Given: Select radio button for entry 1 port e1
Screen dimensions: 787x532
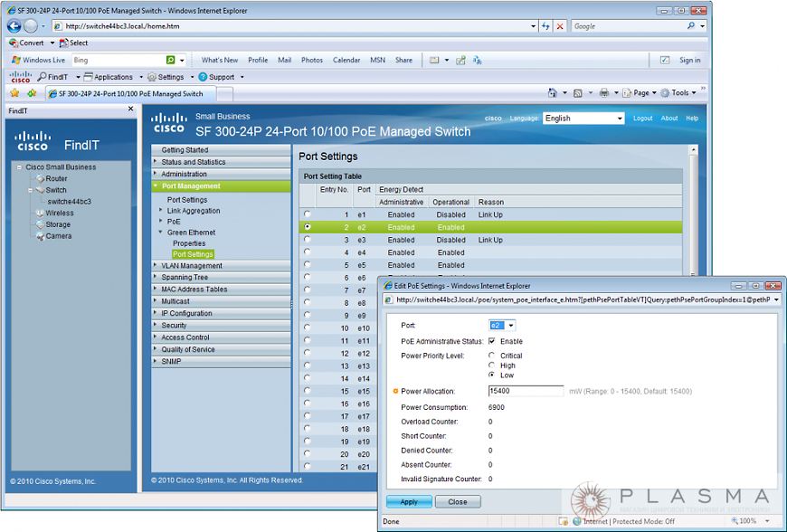Looking at the screenshot, I should 308,214.
